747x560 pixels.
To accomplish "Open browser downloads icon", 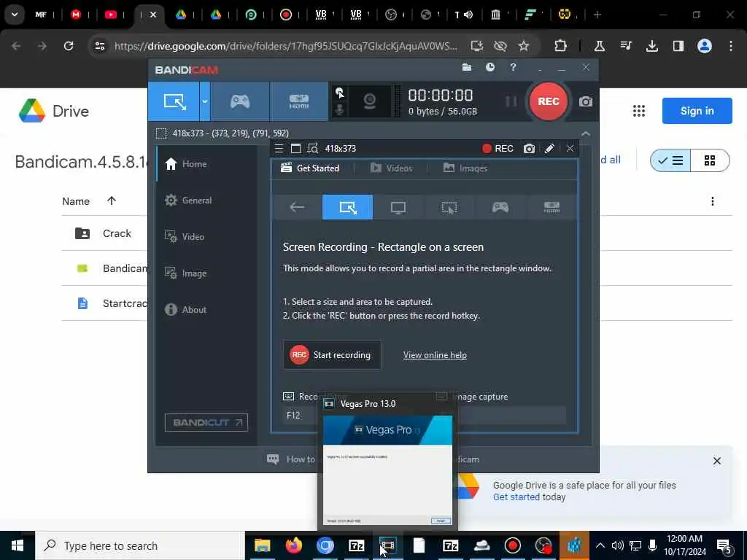I will click(651, 46).
